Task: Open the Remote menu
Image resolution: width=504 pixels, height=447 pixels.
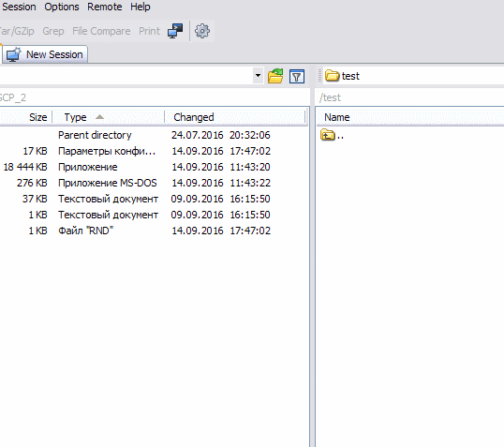Action: coord(105,7)
